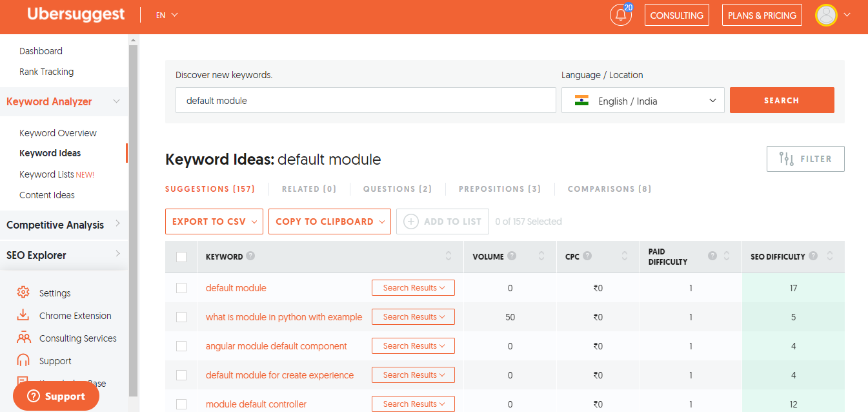Click the Add To List plus icon
The height and width of the screenshot is (412, 868).
411,221
